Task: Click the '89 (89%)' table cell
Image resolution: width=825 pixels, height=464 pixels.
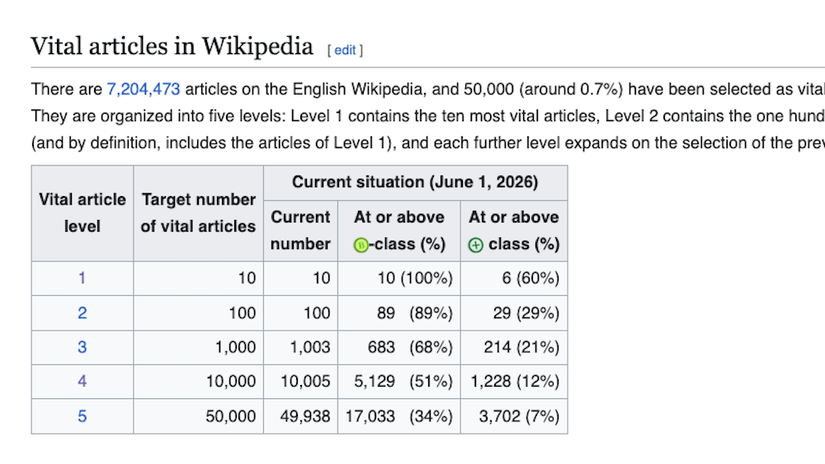Action: (399, 313)
